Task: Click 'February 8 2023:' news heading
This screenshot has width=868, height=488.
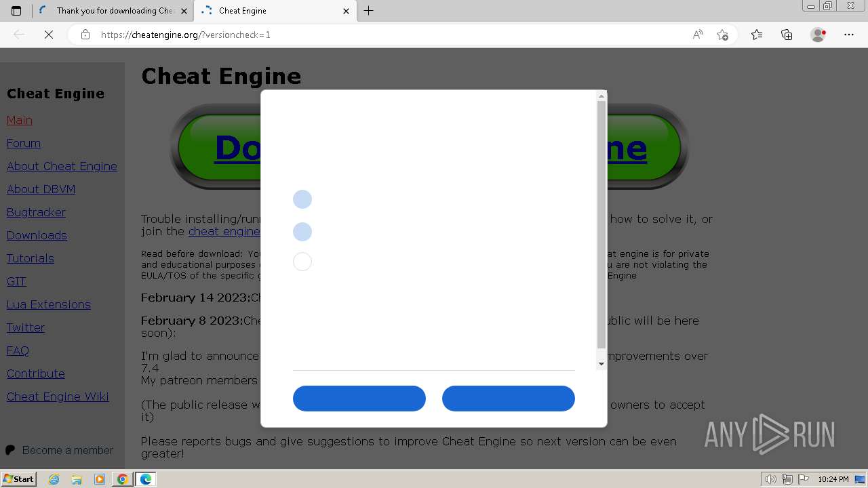Action: [x=192, y=321]
